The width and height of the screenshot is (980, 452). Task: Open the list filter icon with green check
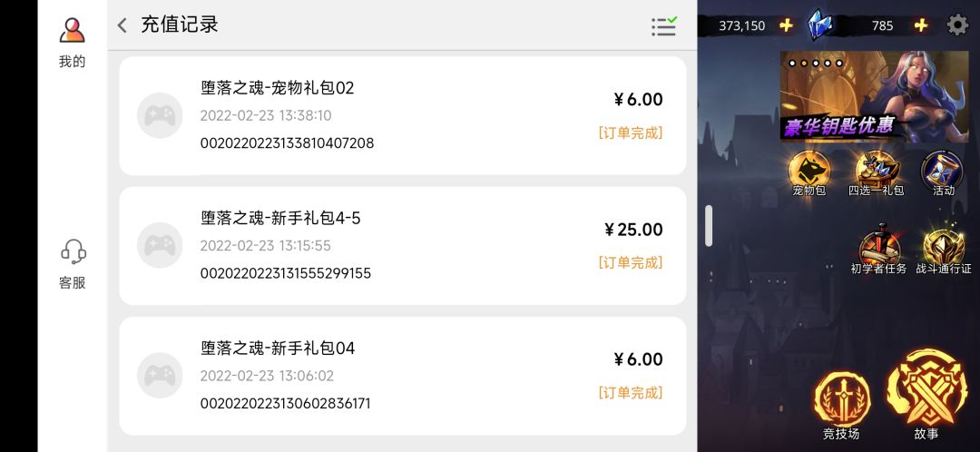click(x=663, y=26)
